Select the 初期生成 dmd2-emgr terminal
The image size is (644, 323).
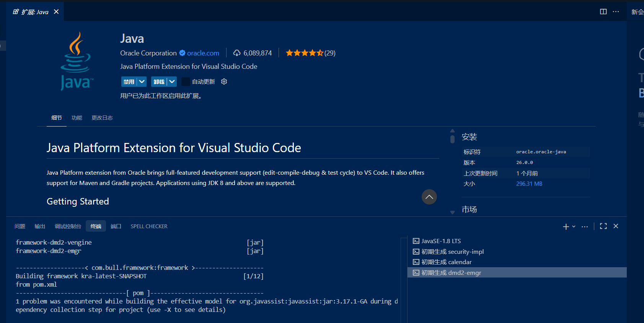pos(517,273)
